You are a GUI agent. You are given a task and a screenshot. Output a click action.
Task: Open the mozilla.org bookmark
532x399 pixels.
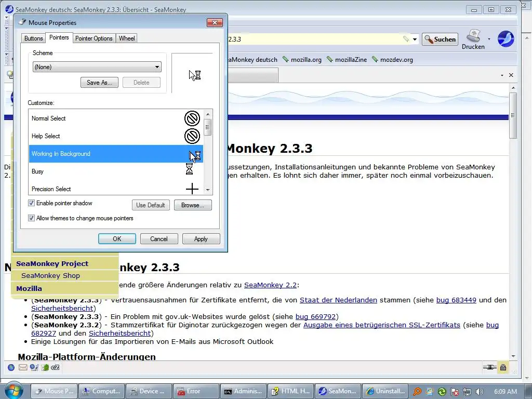[302, 60]
